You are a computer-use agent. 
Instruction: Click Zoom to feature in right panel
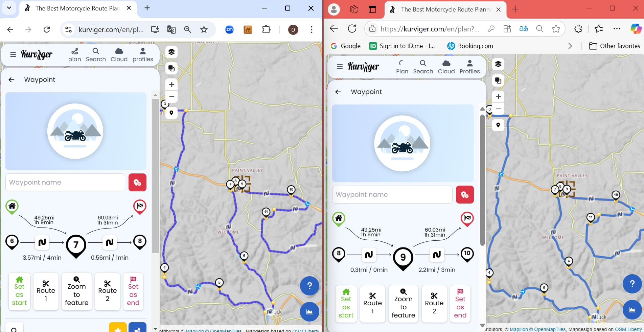point(403,304)
